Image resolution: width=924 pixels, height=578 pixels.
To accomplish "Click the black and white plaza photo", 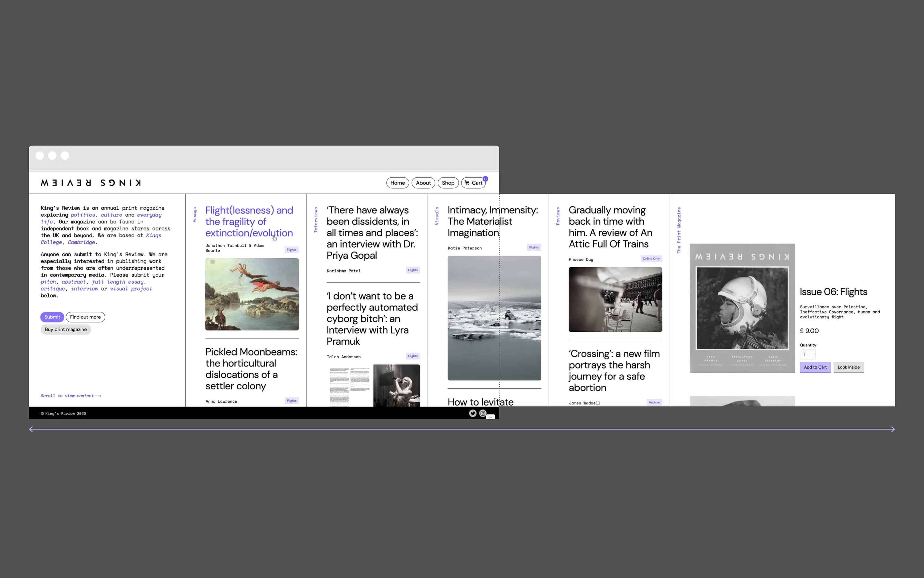I will [615, 299].
